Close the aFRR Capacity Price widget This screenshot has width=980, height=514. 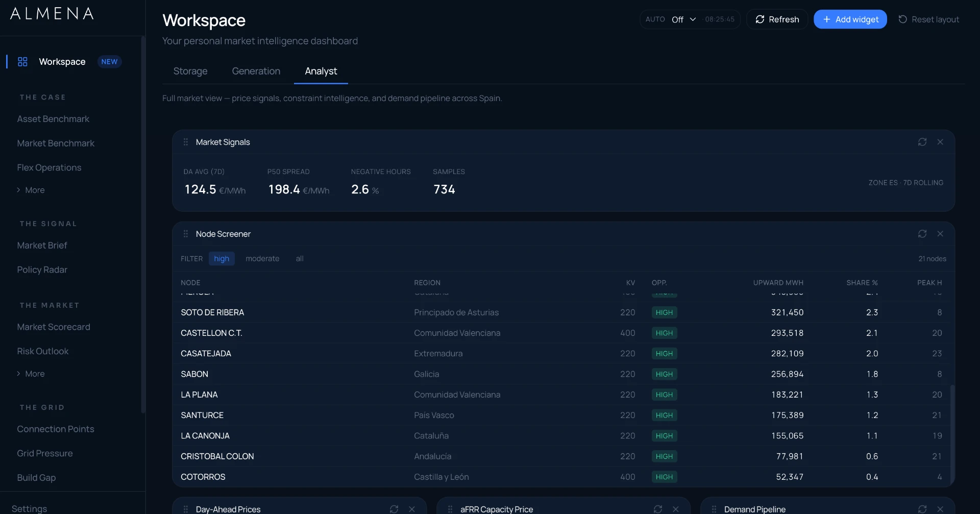coord(676,509)
